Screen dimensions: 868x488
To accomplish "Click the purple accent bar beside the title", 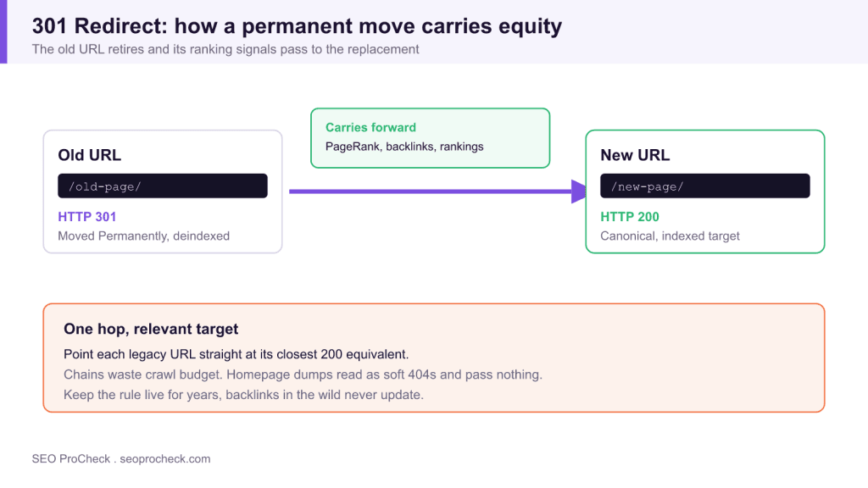I will point(3,31).
